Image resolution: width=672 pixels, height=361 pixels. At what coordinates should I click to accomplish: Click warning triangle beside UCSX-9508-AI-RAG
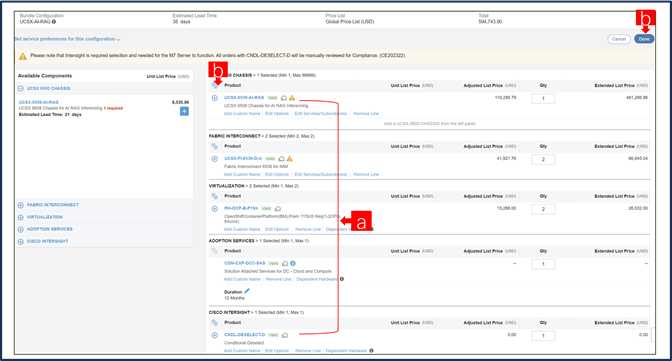292,98
